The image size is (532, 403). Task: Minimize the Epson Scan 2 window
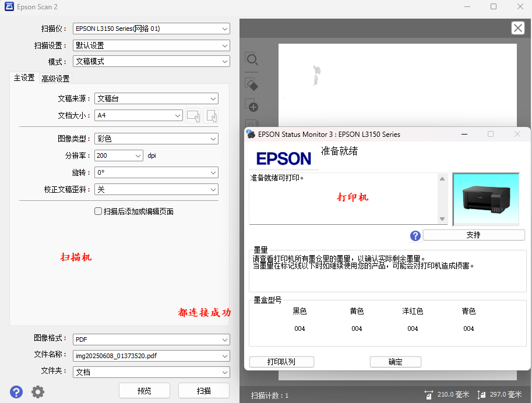467,7
